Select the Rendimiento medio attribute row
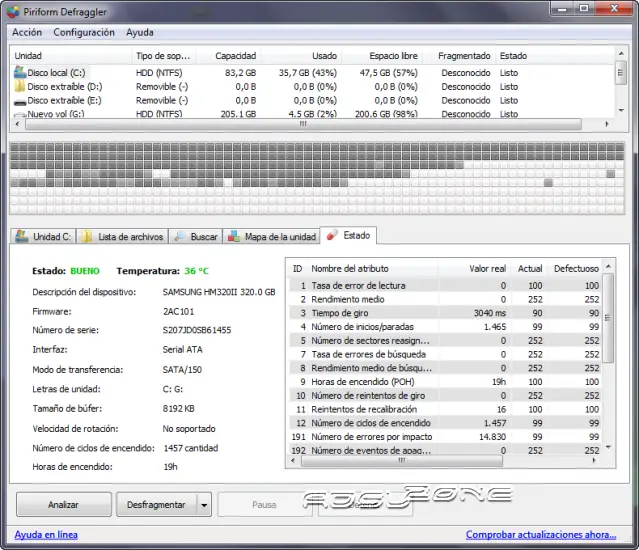The width and height of the screenshot is (639, 550). (x=445, y=299)
